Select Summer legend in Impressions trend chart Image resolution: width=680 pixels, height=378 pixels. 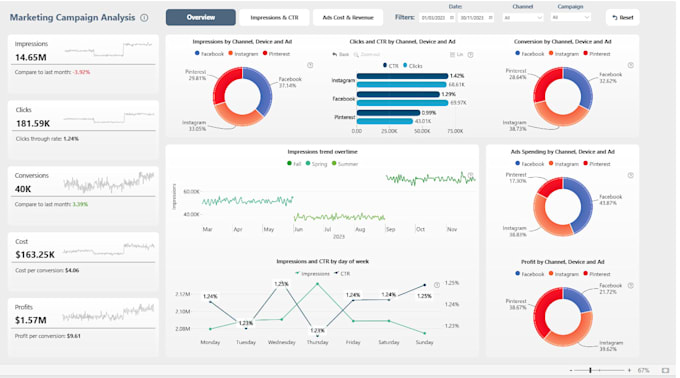345,164
